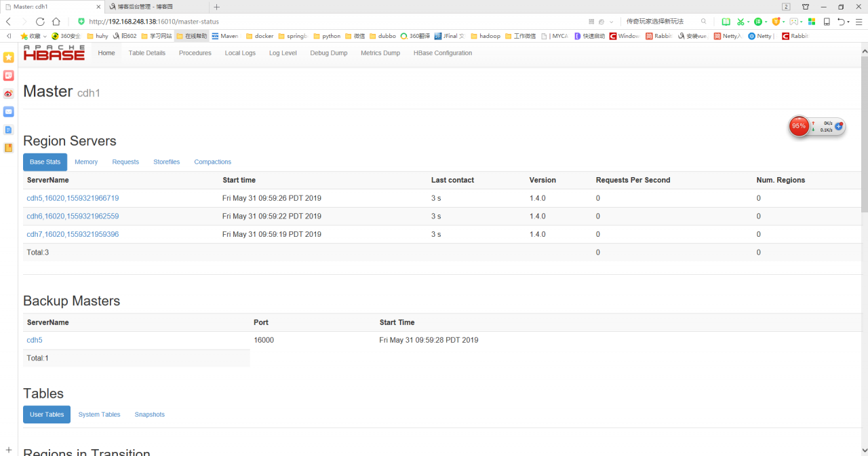Collapse bookmarks bar left arrow icon
Image resolution: width=868 pixels, height=456 pixels.
tap(9, 36)
